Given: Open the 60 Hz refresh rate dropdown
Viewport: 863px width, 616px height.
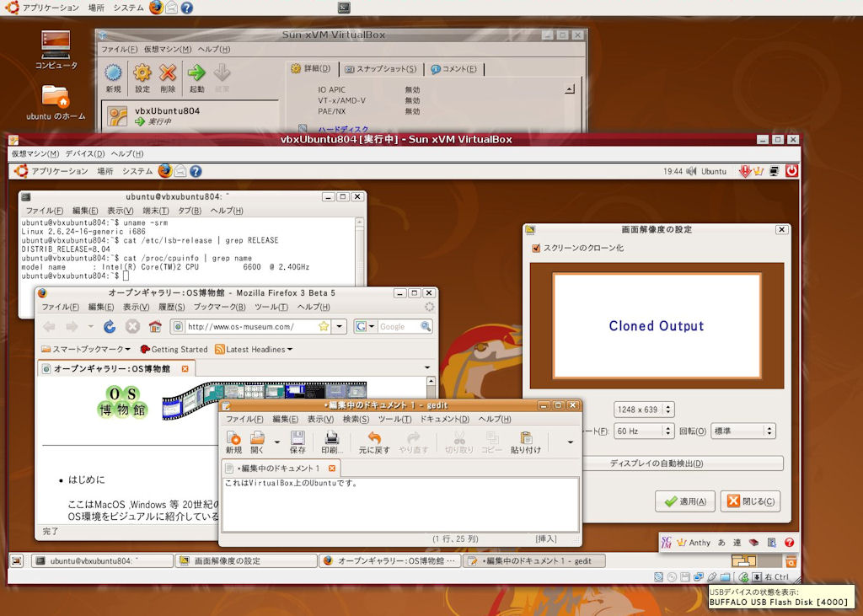Looking at the screenshot, I should 644,431.
